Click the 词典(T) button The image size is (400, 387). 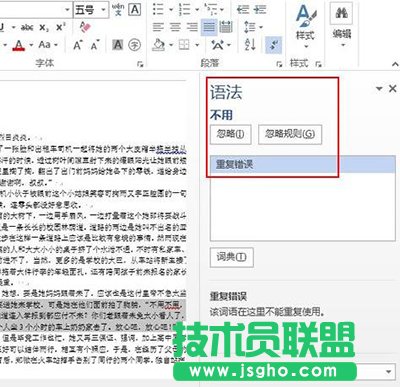[x=231, y=257]
